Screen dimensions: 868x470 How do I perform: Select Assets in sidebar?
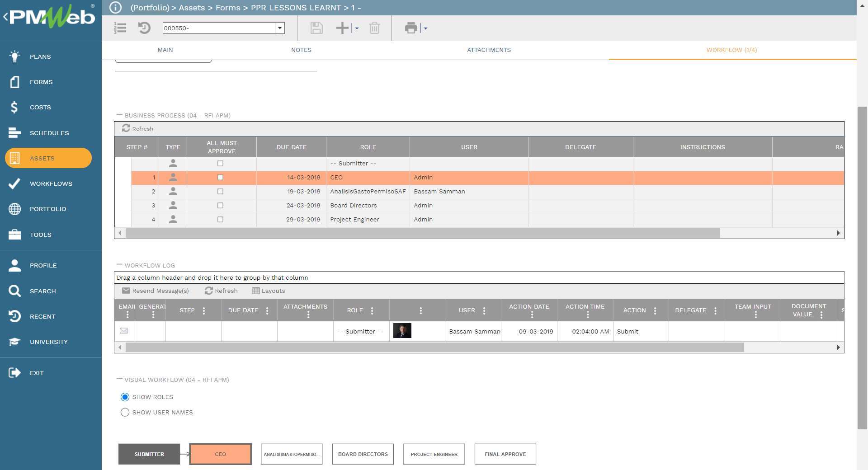tap(48, 158)
